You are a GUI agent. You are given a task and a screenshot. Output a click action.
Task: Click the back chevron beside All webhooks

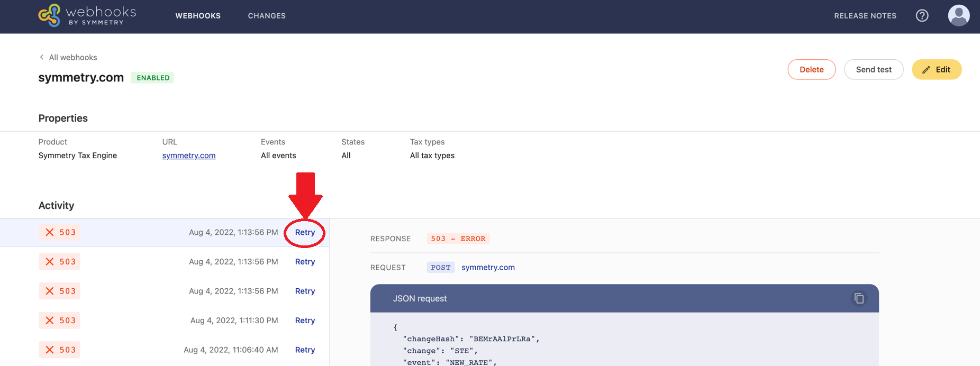42,57
